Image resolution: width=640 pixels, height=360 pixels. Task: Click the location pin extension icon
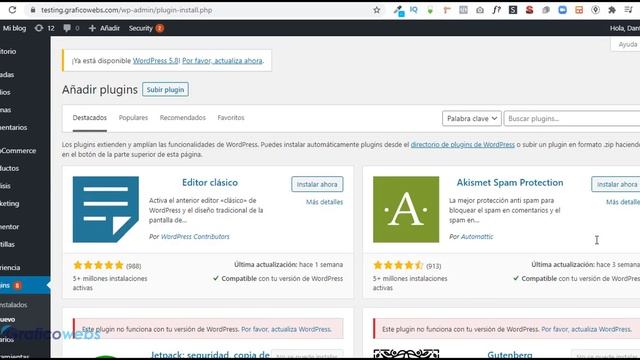(595, 10)
